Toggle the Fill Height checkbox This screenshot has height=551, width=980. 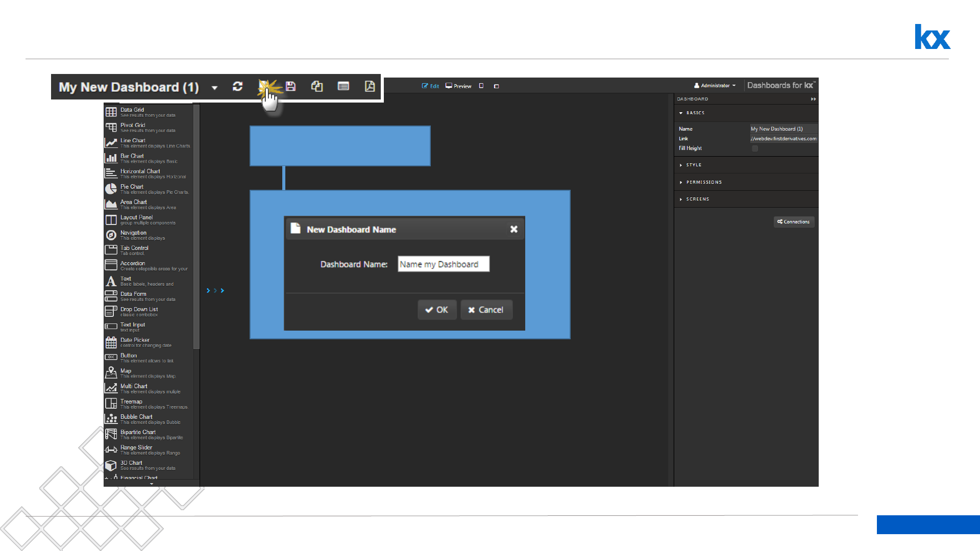click(755, 148)
